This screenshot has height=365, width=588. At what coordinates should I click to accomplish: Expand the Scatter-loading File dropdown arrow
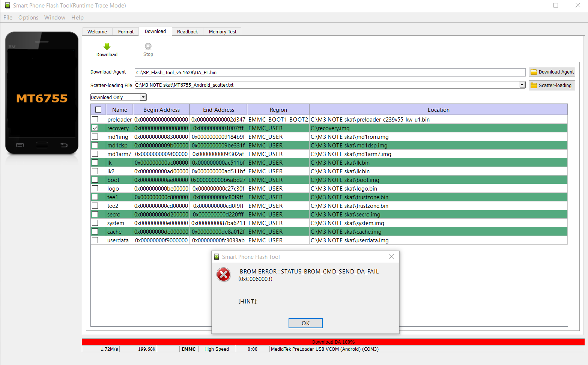(522, 85)
